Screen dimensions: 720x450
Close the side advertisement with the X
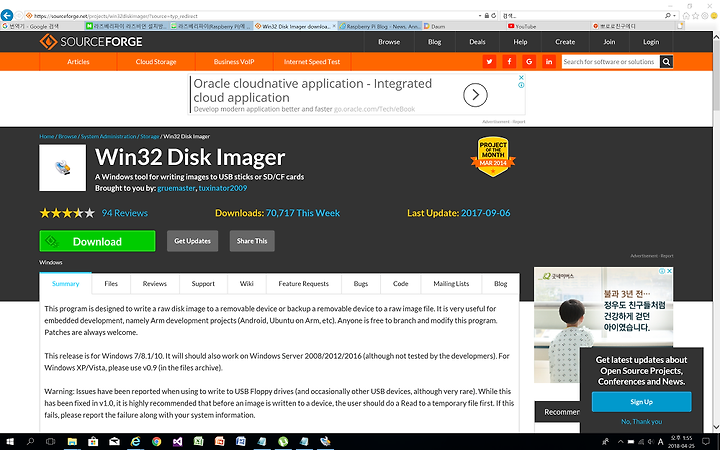point(669,271)
